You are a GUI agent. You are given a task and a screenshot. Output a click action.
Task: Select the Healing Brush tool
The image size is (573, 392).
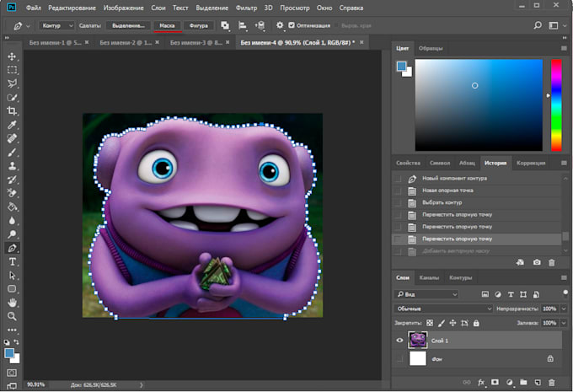coord(12,138)
